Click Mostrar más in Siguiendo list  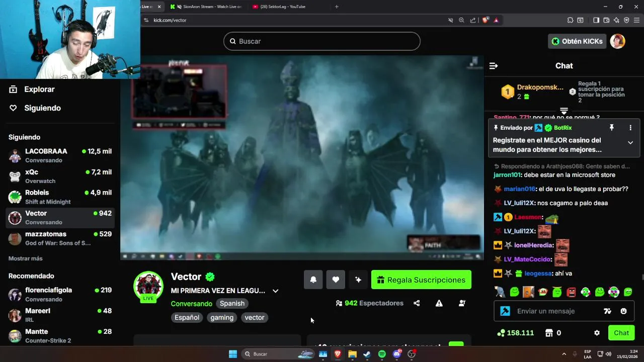coord(25,258)
